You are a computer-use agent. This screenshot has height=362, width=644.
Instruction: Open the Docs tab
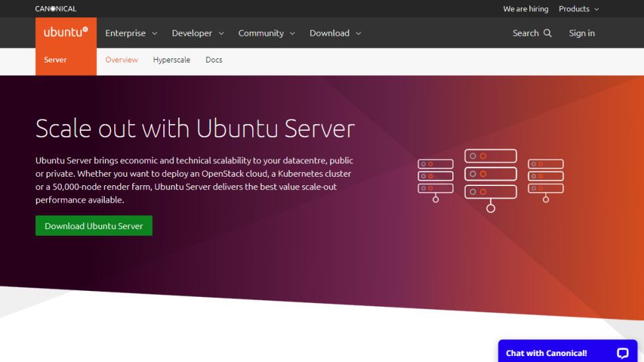point(214,60)
